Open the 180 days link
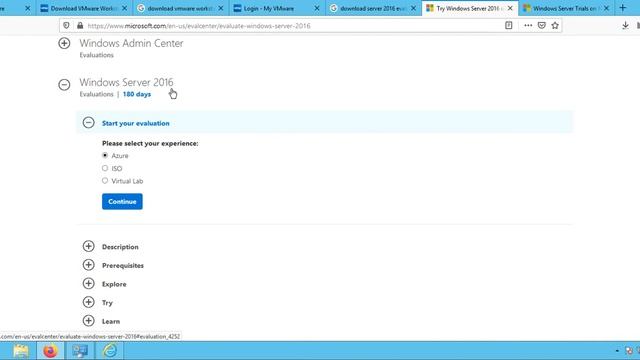Viewport: 640px width, 360px height. point(137,94)
